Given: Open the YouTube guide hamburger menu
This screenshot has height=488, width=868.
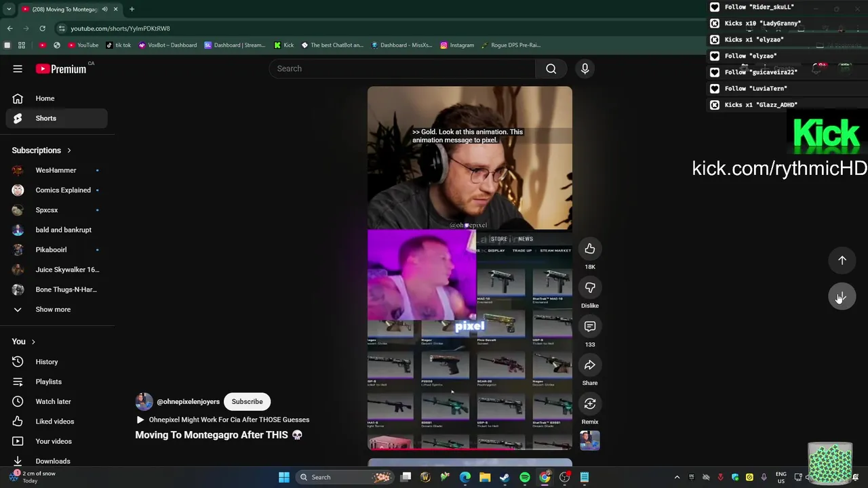Looking at the screenshot, I should pyautogui.click(x=18, y=68).
